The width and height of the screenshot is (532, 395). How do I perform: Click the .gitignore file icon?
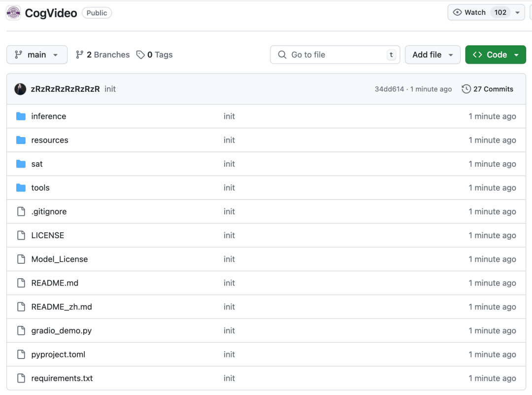(x=21, y=212)
